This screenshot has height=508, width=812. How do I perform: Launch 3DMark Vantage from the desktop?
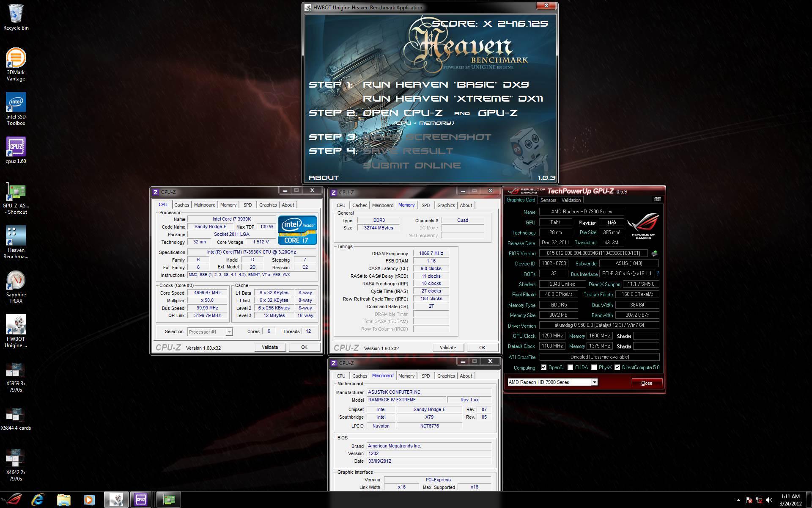click(x=16, y=64)
